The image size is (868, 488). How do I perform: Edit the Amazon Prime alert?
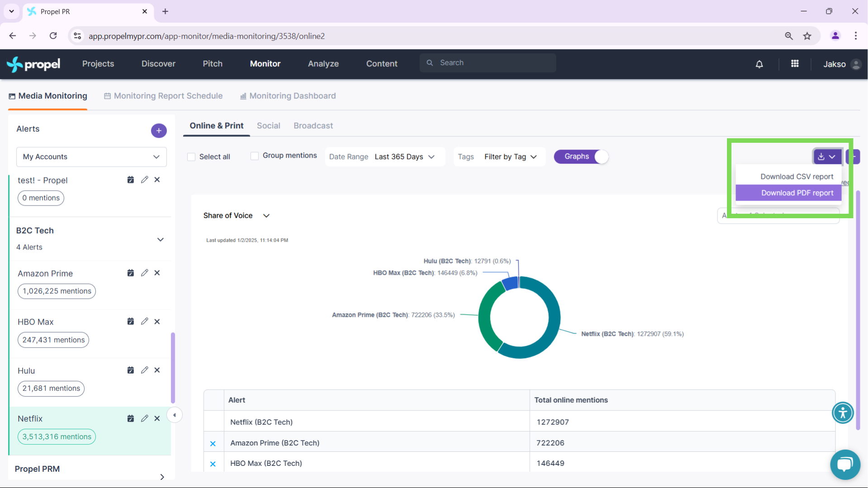pyautogui.click(x=144, y=273)
